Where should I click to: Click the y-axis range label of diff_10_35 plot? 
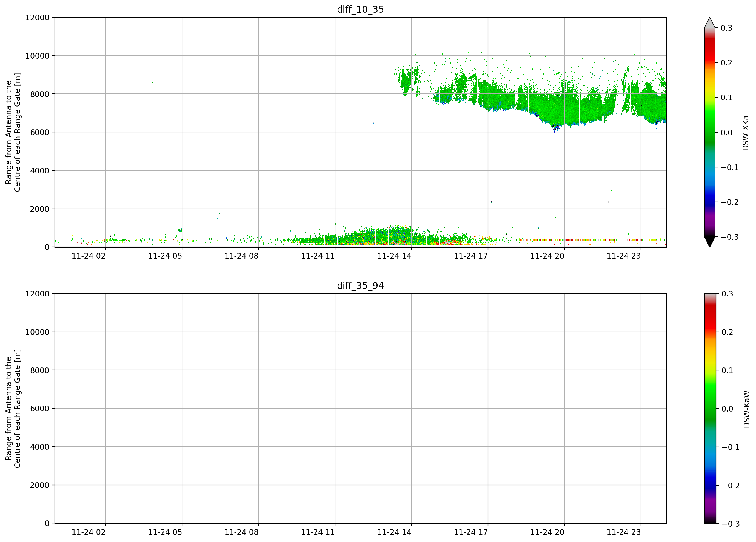13,132
